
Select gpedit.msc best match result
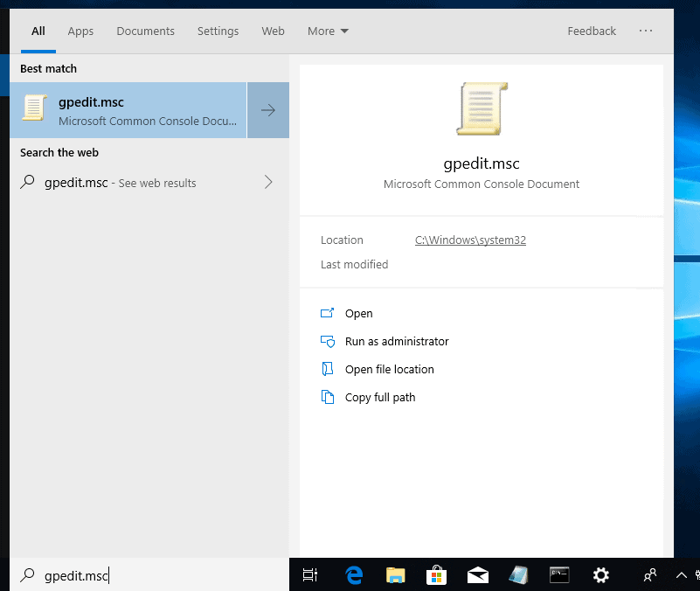(128, 110)
